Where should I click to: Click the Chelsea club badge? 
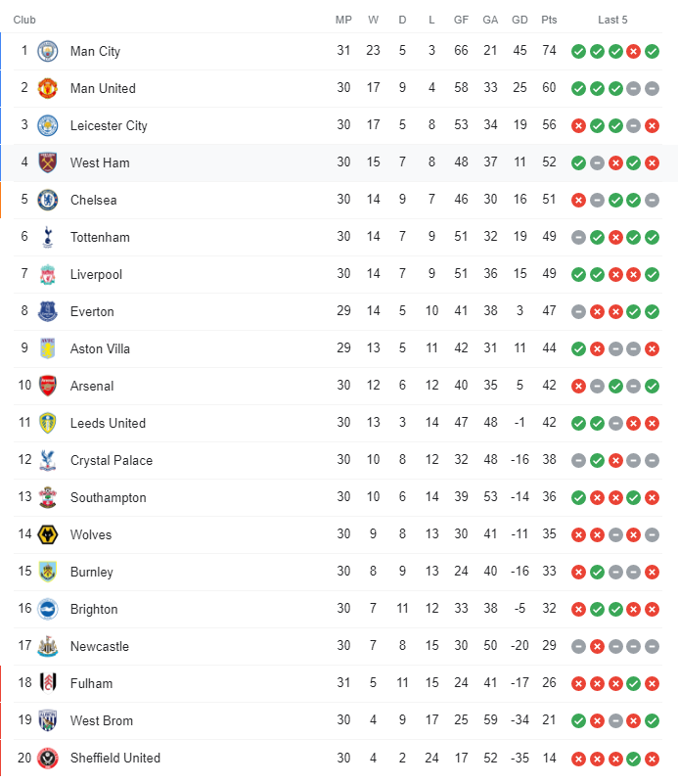click(x=48, y=200)
